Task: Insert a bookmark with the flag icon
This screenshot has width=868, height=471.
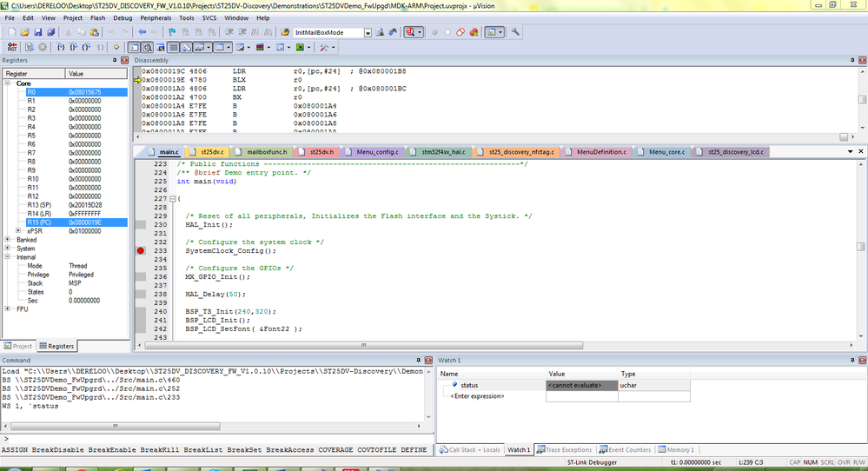Action: point(172,32)
